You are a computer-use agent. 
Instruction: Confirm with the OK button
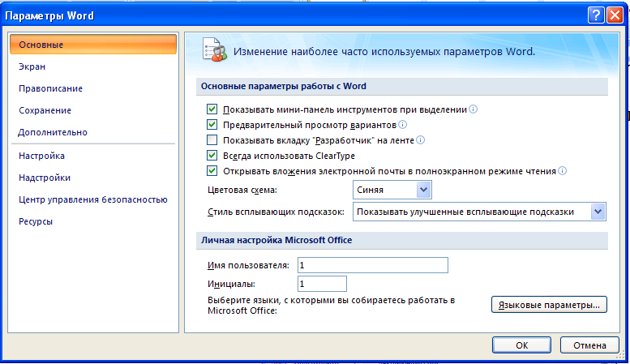[x=521, y=345]
